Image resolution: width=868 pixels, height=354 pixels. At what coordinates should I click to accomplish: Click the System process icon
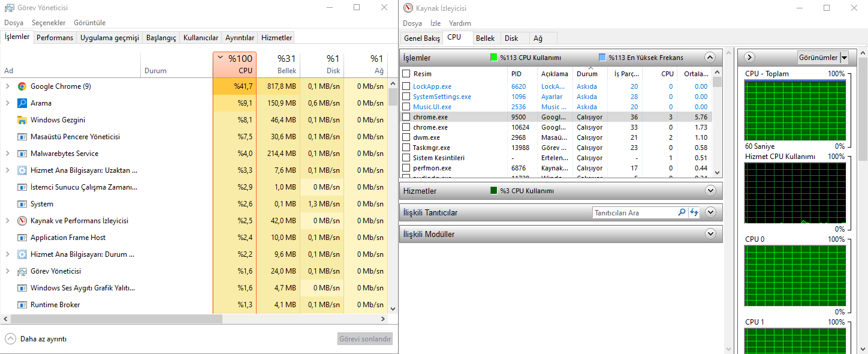click(22, 204)
